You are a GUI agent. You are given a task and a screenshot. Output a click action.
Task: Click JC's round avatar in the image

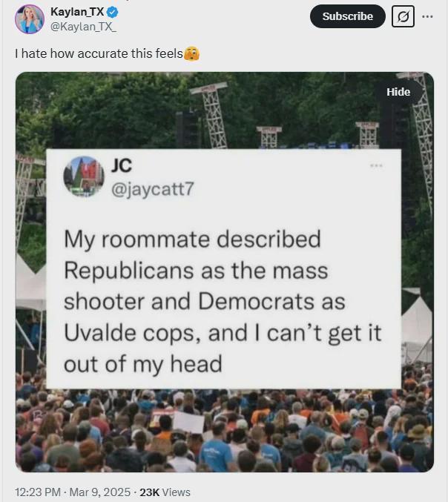click(84, 176)
